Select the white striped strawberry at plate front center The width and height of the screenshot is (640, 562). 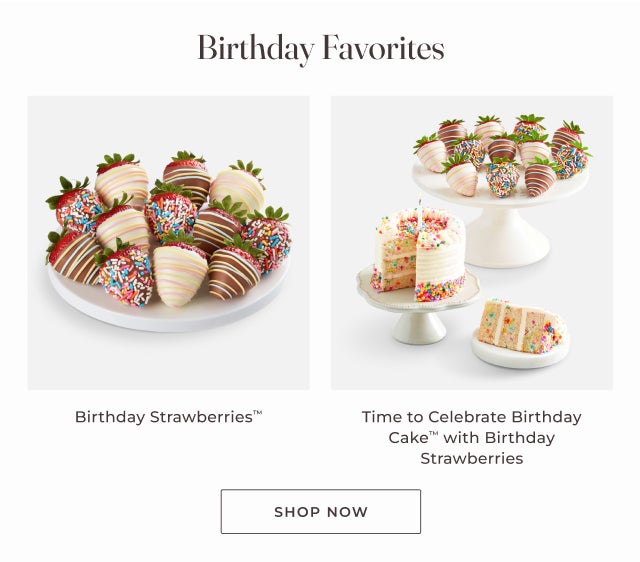click(180, 273)
